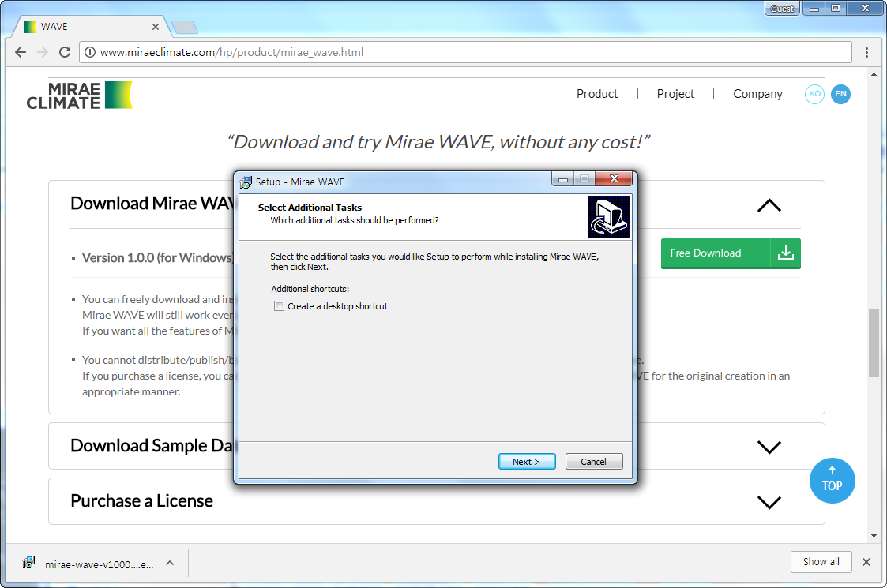
Task: Open the Chrome three-dot menu
Action: click(x=866, y=52)
